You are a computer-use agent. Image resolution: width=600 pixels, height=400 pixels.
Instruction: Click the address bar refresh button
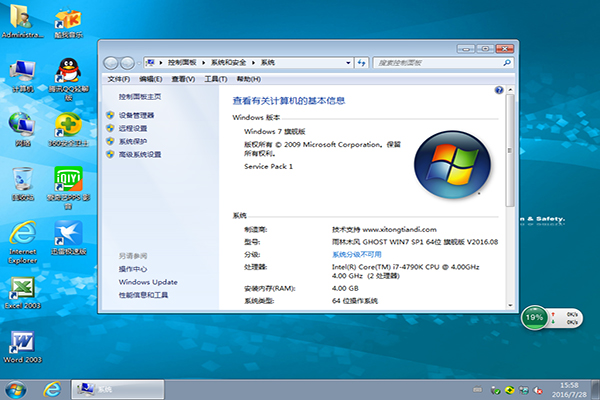point(362,63)
